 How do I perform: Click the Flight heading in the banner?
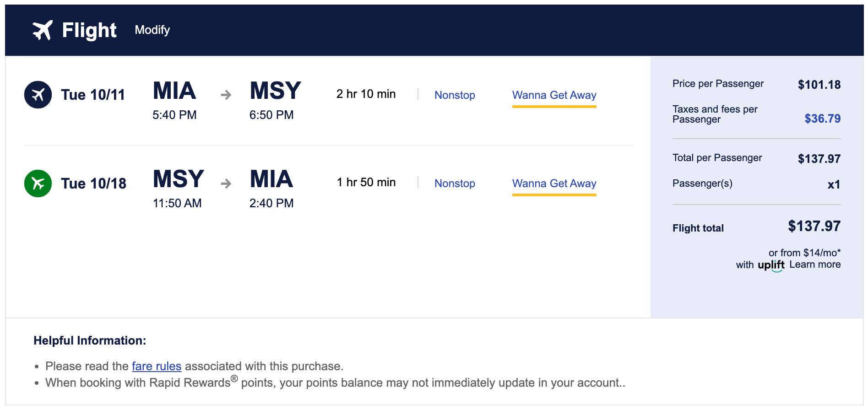(x=89, y=30)
